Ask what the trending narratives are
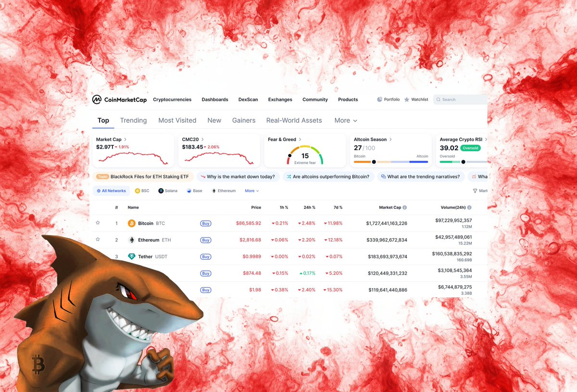The image size is (577, 392). click(x=421, y=177)
